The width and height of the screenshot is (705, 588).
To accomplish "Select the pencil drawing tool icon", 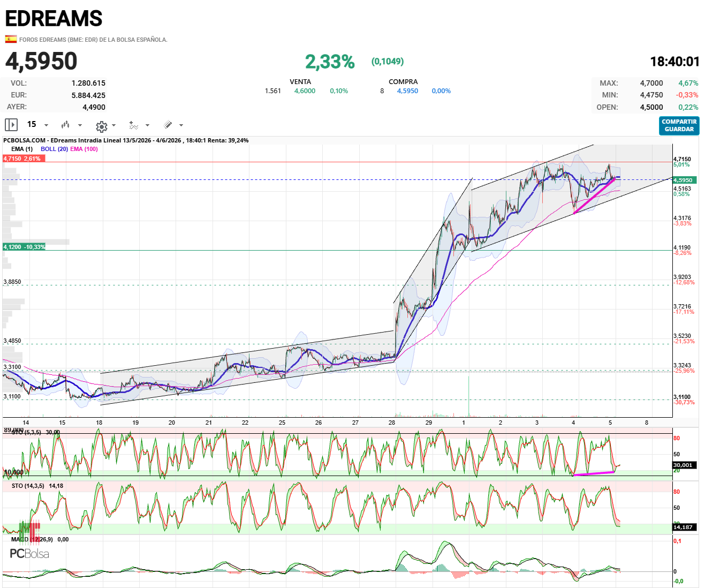I will click(168, 125).
